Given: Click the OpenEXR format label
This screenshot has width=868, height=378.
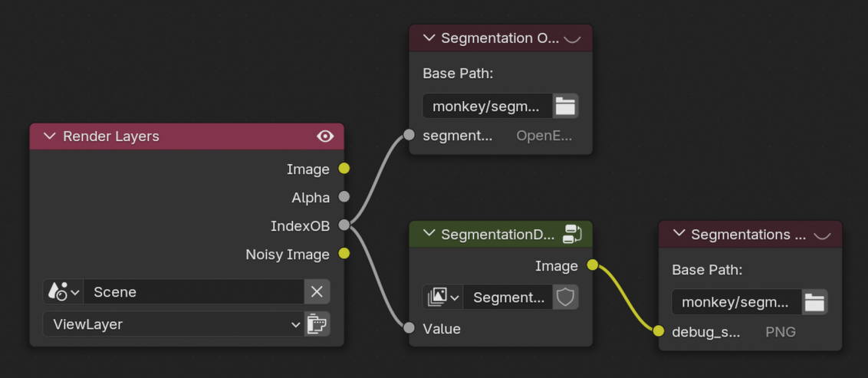Looking at the screenshot, I should [x=544, y=136].
